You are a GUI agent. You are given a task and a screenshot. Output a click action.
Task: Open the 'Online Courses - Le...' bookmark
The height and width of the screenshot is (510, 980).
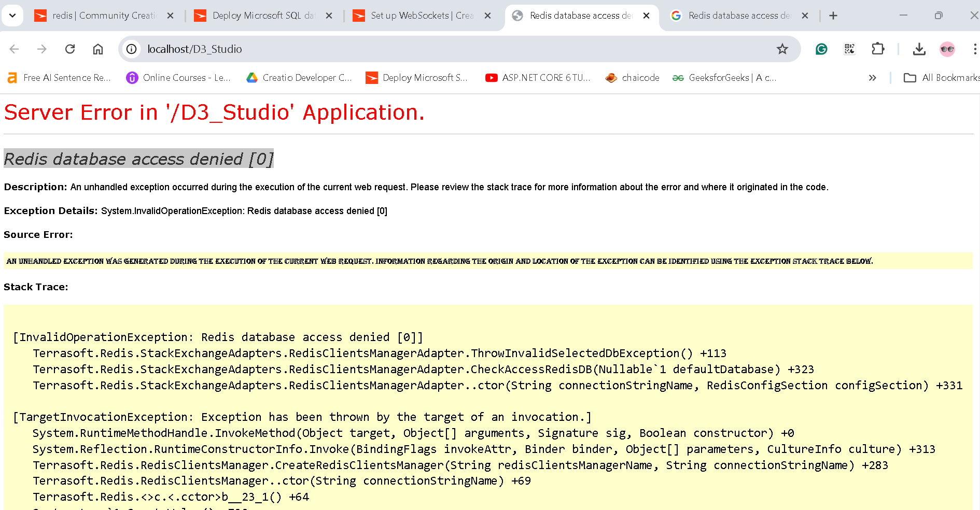(178, 78)
